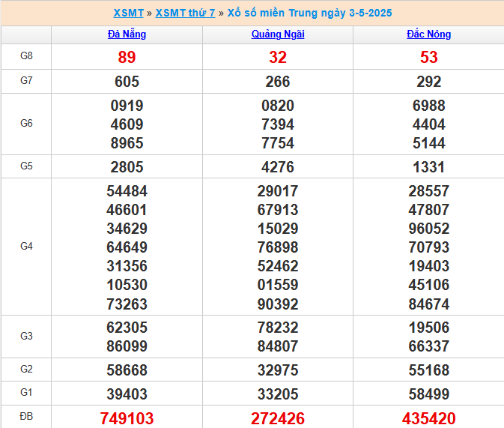Click the G4 number 28557
Viewport: 504px width, 428px height.
pyautogui.click(x=429, y=191)
